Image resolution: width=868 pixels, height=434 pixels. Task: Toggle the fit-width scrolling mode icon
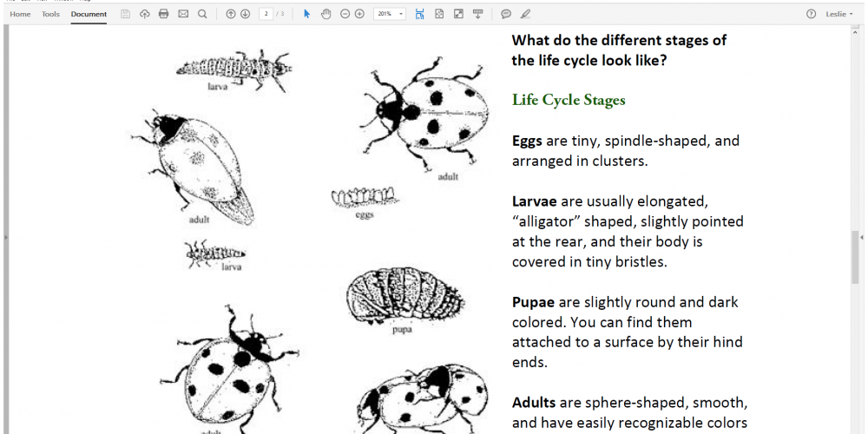coord(420,14)
